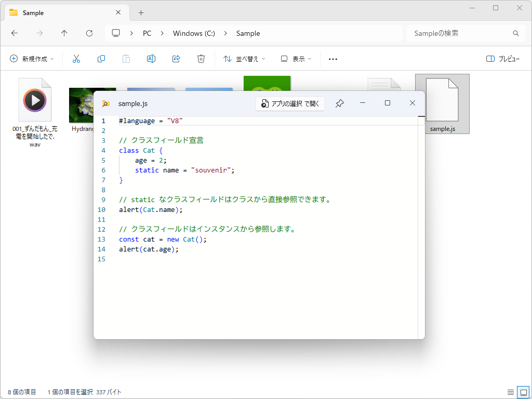The width and height of the screenshot is (532, 399).
Task: Open the 新規作成 dropdown
Action: click(32, 59)
